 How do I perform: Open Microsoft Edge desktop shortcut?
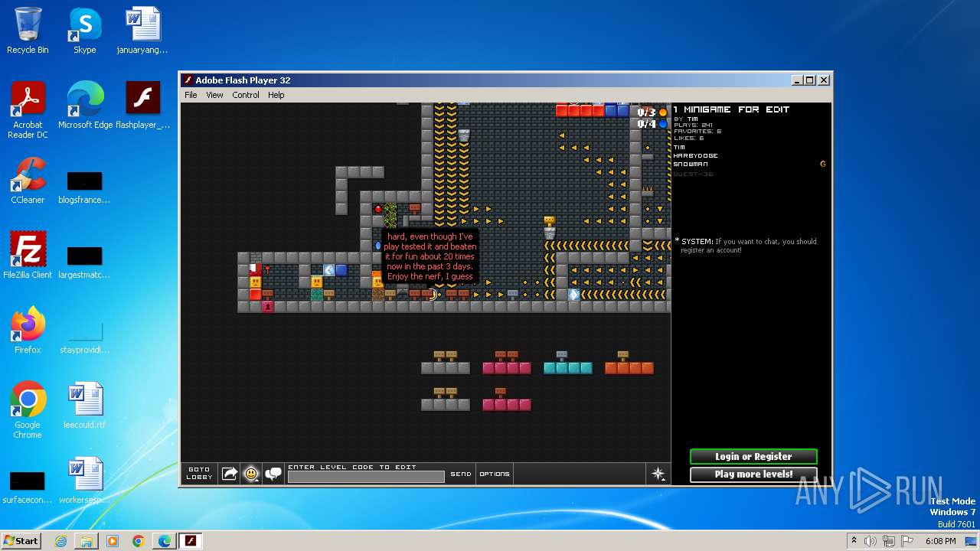(x=85, y=106)
